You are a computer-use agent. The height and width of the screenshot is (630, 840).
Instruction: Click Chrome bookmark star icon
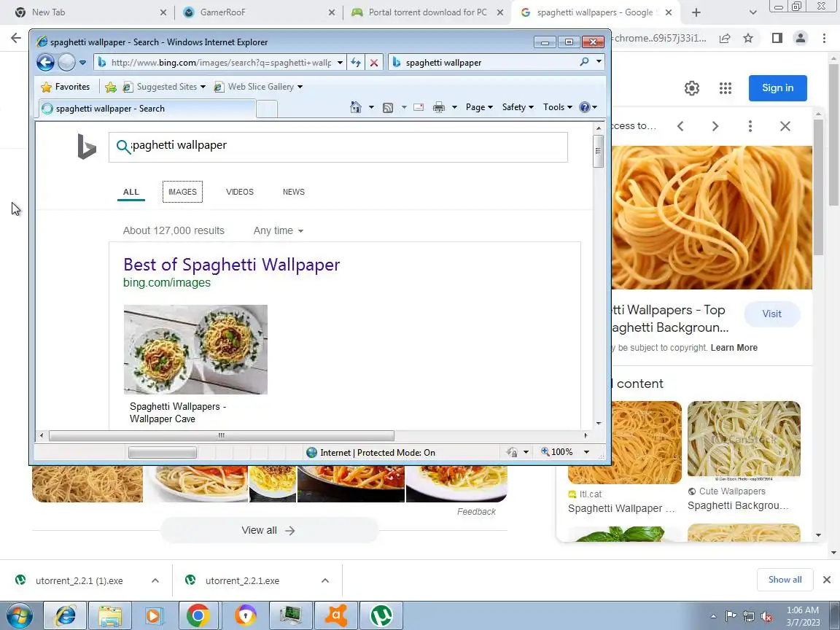[x=748, y=38]
